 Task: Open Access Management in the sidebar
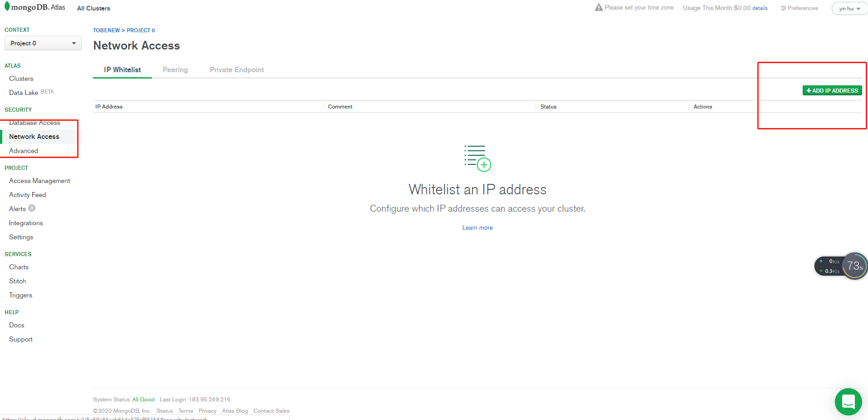pos(39,181)
